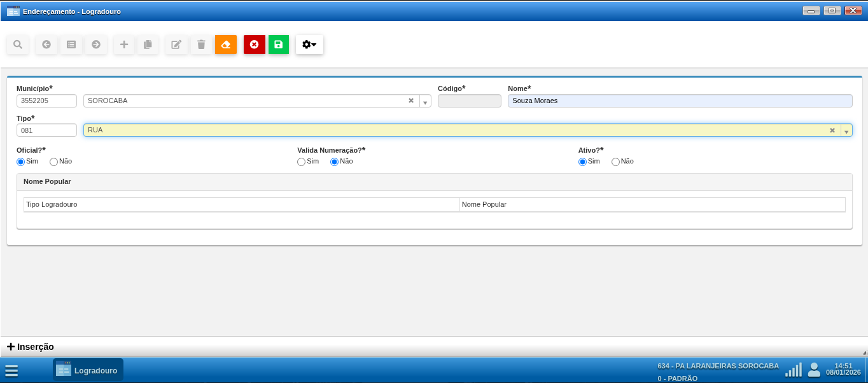
Task: Open the taskbar hamburger menu
Action: (x=11, y=371)
